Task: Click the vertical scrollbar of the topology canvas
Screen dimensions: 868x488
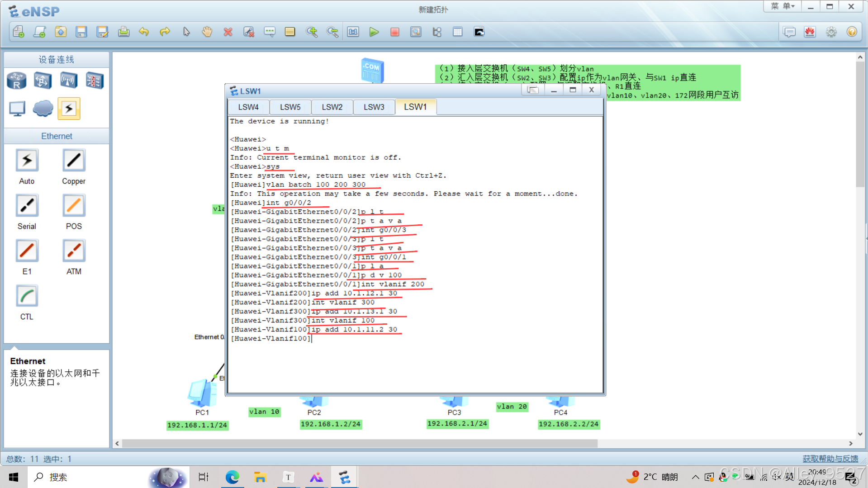Action: [860, 124]
